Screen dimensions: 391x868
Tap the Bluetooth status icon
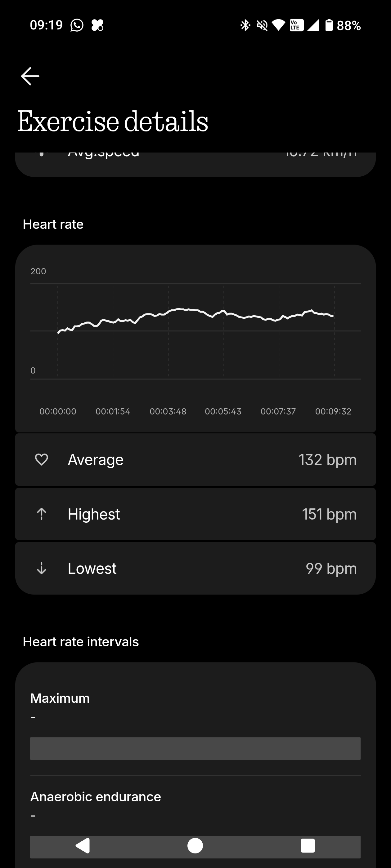click(x=245, y=25)
